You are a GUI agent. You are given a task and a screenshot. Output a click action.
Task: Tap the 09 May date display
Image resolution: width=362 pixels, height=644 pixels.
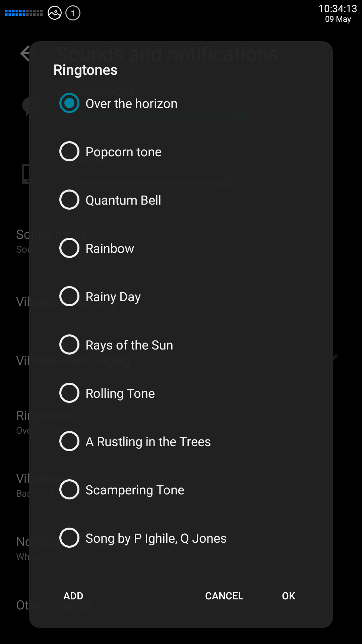(x=338, y=19)
